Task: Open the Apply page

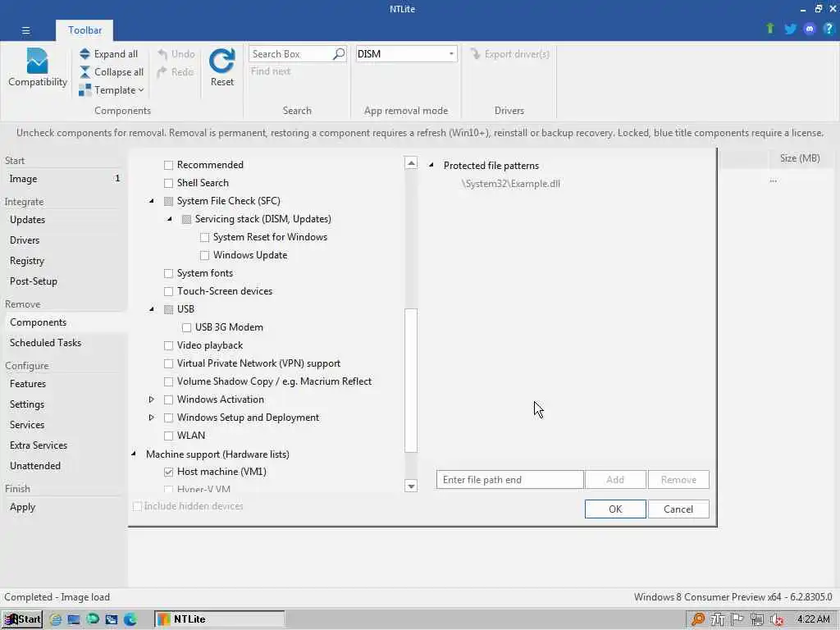Action: 22,507
